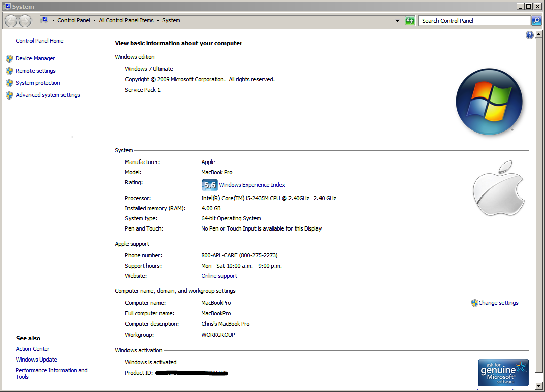Click the computer icon in the address bar
The width and height of the screenshot is (545, 392).
coord(45,20)
